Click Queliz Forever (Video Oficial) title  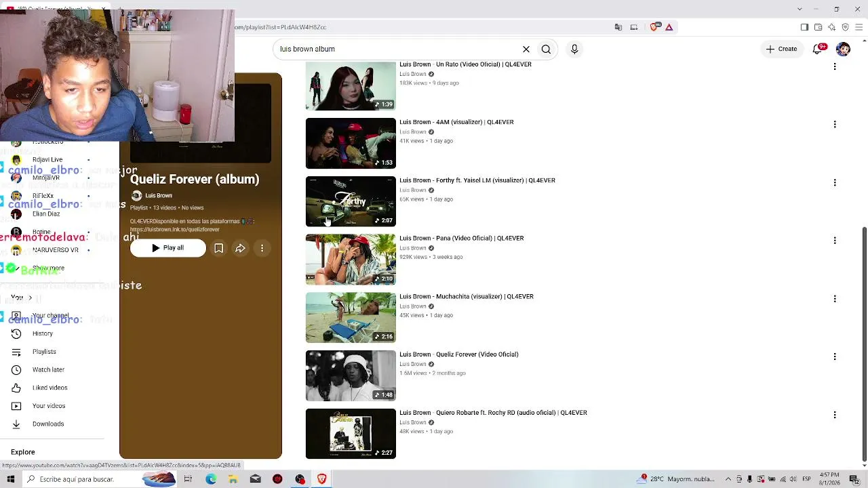[459, 354]
